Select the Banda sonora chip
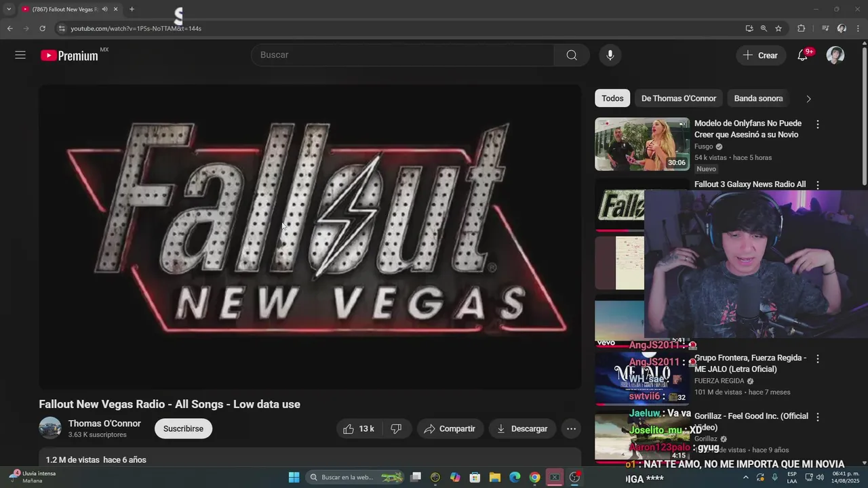This screenshot has width=868, height=488. point(758,98)
